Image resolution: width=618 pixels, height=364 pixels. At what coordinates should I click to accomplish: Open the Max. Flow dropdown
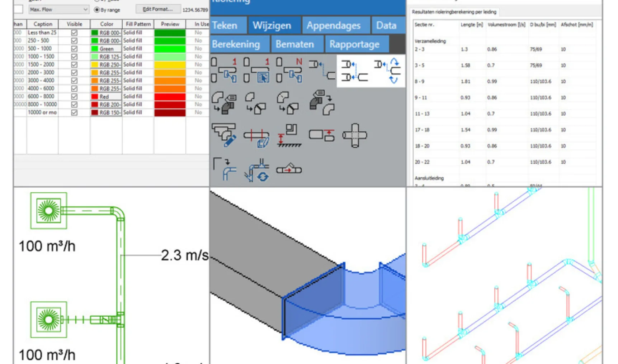(x=59, y=9)
